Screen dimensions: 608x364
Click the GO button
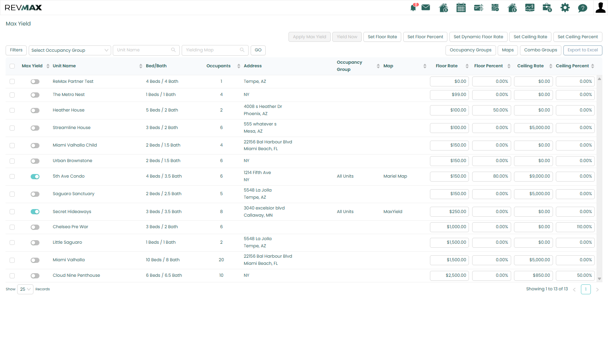[258, 50]
